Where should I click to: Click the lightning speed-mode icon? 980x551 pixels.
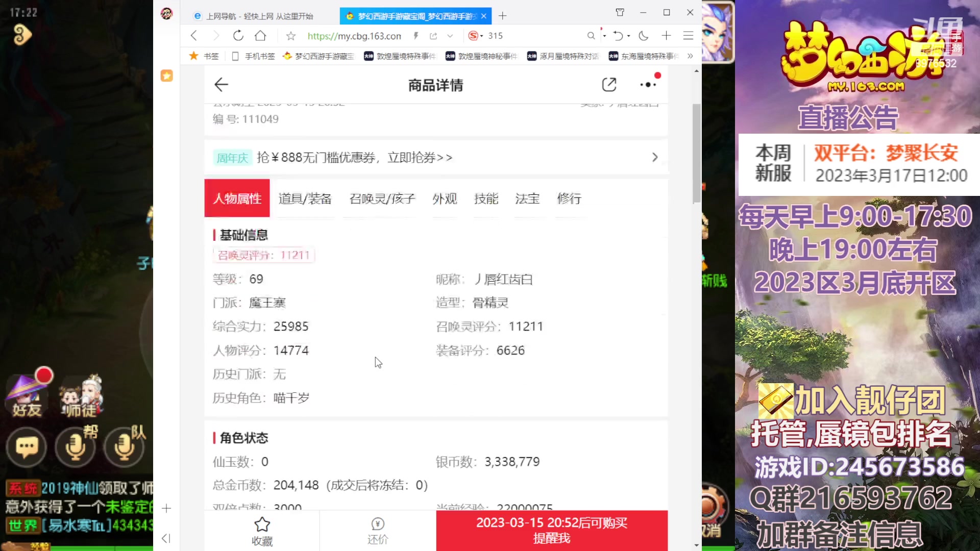pos(416,36)
